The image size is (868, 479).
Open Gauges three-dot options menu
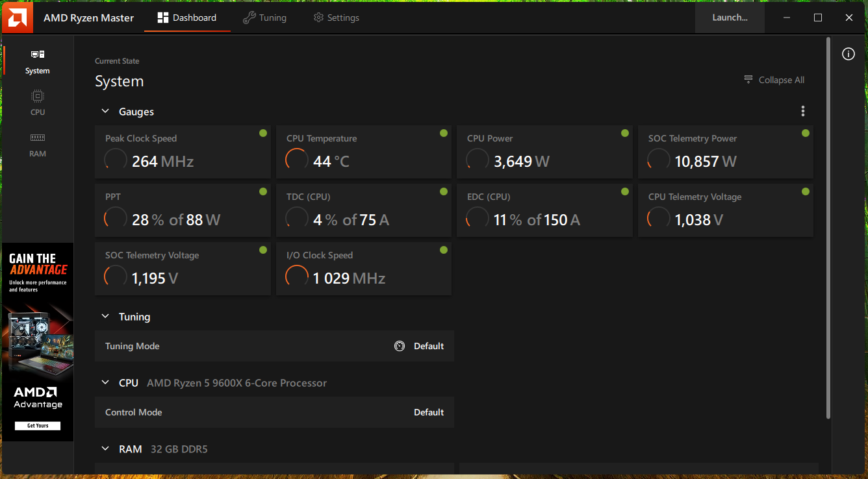pos(803,112)
